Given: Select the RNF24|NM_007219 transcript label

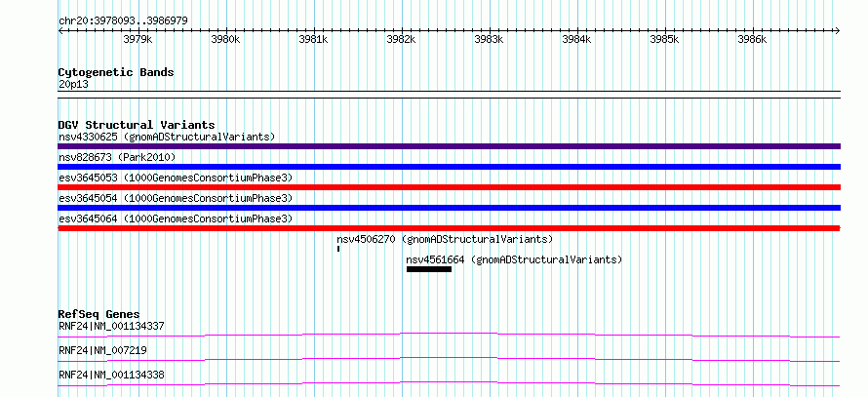Looking at the screenshot, I should [102, 350].
